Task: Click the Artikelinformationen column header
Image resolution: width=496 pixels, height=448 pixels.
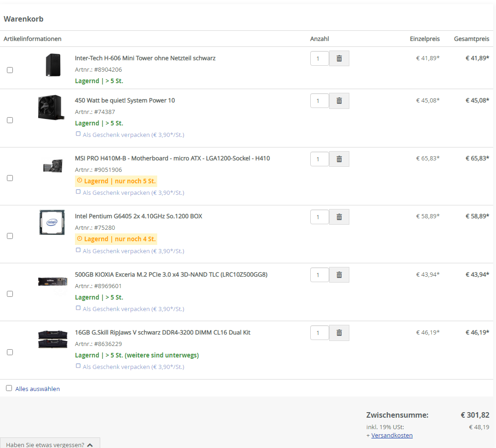Action: [33, 39]
